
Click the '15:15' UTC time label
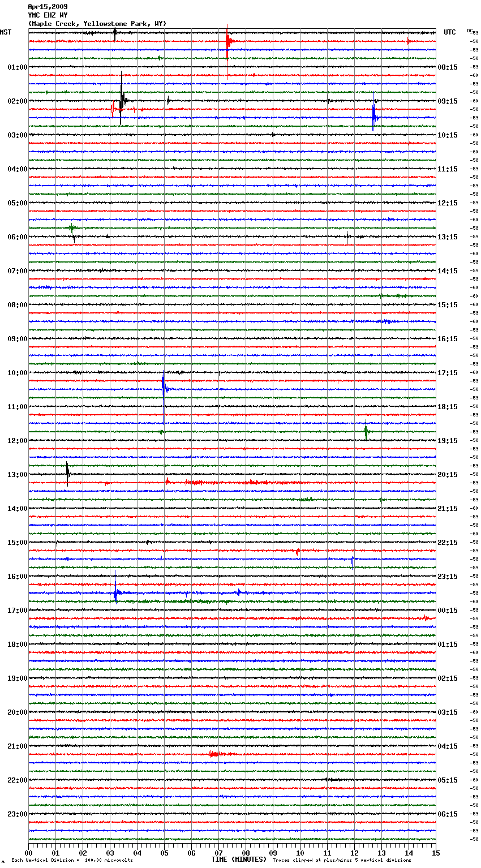tap(448, 305)
